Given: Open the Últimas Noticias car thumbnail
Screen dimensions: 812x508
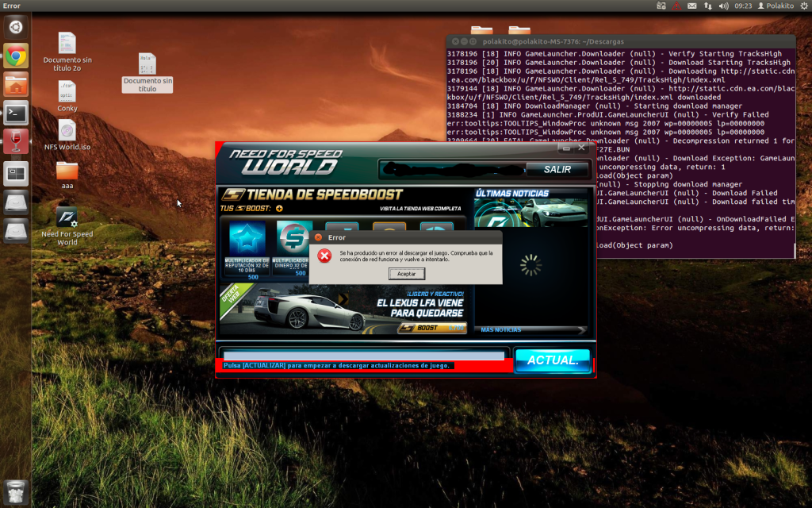Looking at the screenshot, I should pos(530,213).
